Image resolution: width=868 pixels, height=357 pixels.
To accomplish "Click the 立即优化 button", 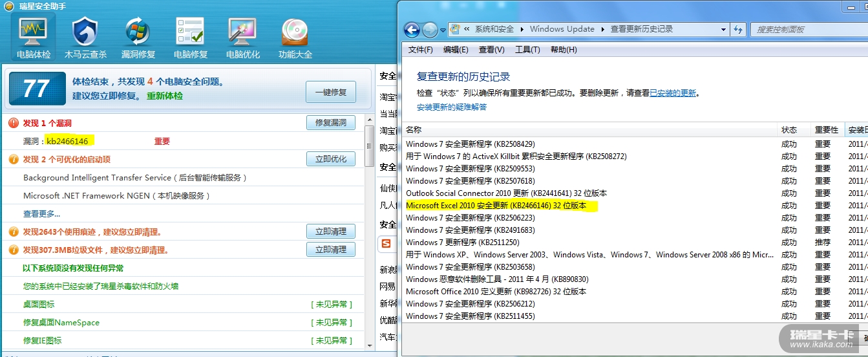I will coord(331,159).
